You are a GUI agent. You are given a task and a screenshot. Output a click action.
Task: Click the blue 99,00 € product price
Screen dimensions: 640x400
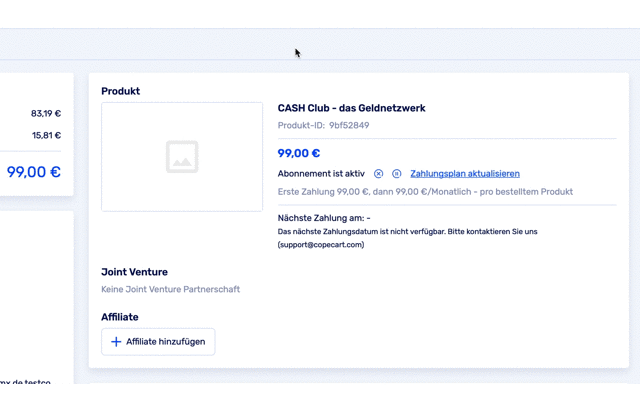299,153
